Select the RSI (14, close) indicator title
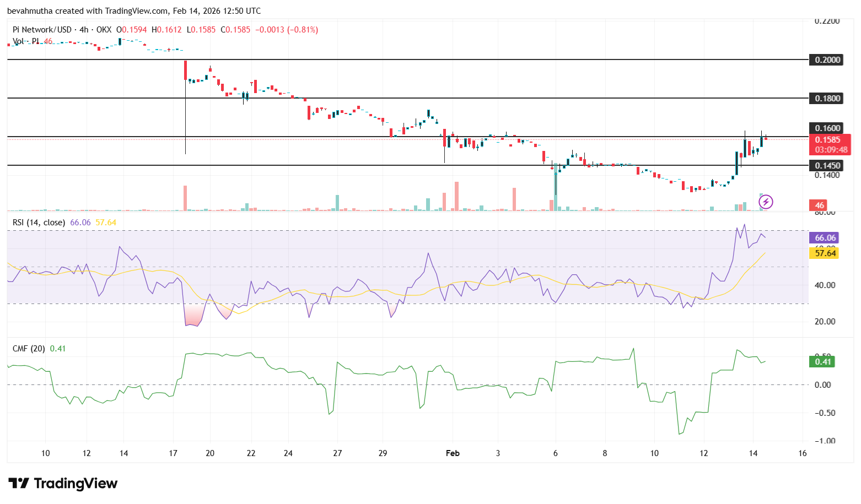 click(x=39, y=223)
